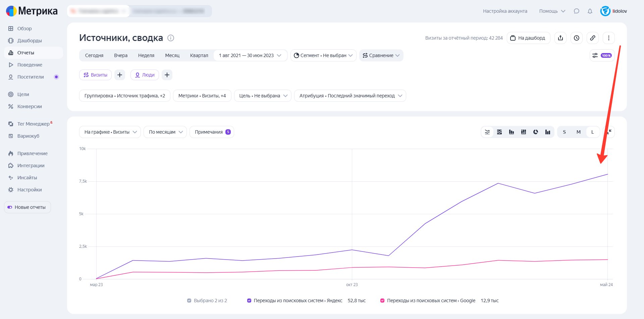This screenshot has width=644, height=319.
Task: Uncheck the Яндекс search traffic checkbox
Action: tap(249, 301)
